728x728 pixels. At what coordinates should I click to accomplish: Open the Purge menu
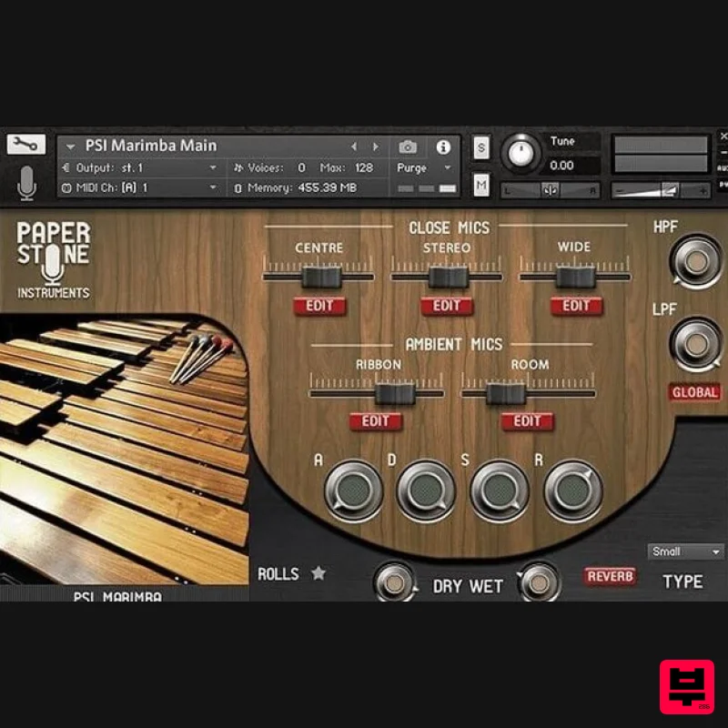(x=419, y=167)
